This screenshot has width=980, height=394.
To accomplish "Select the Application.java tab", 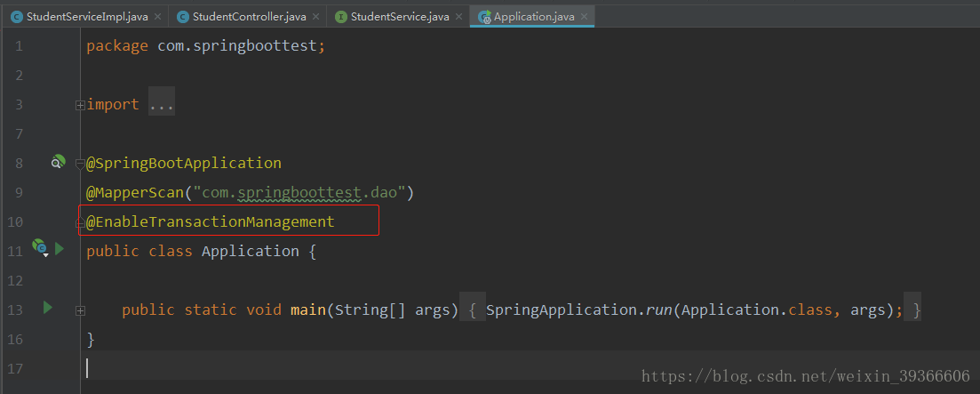I will click(534, 17).
